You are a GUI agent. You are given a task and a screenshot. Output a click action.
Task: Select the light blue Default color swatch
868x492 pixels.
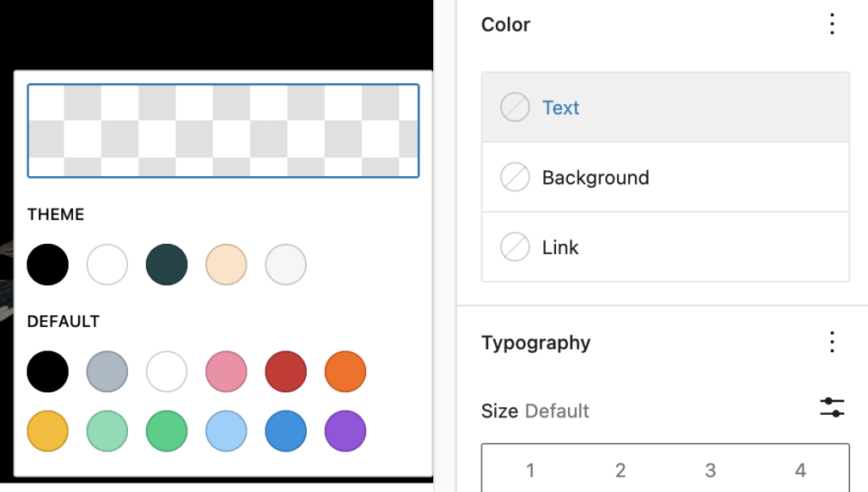(x=225, y=430)
